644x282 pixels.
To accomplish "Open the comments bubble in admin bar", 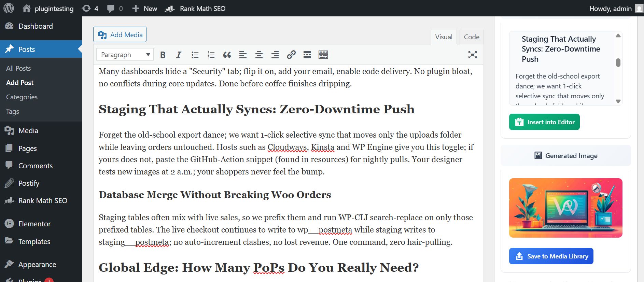I will [x=115, y=8].
